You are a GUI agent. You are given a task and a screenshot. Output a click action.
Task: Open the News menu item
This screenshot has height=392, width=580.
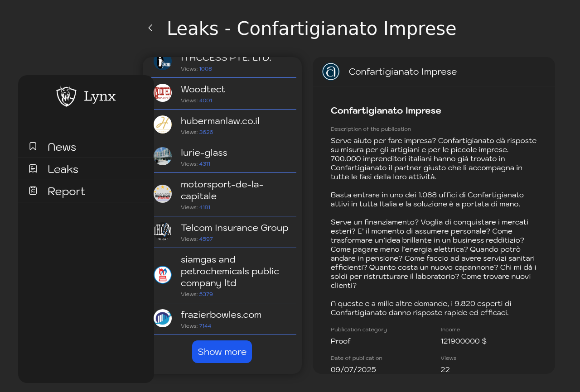point(86,147)
